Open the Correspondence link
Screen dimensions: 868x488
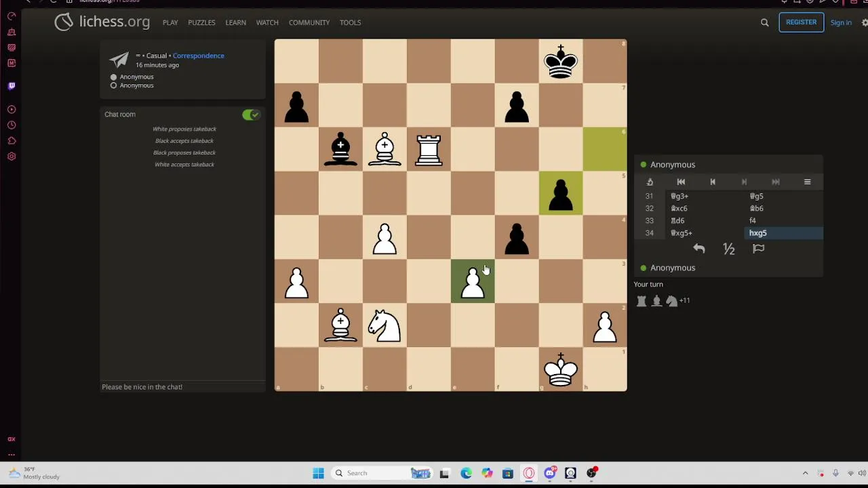(198, 56)
